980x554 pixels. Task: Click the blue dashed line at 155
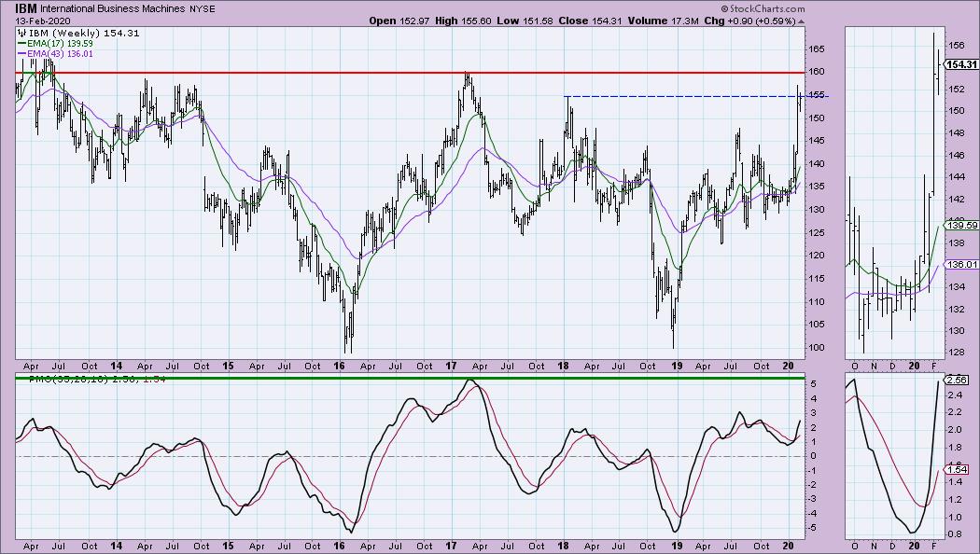tap(697, 96)
